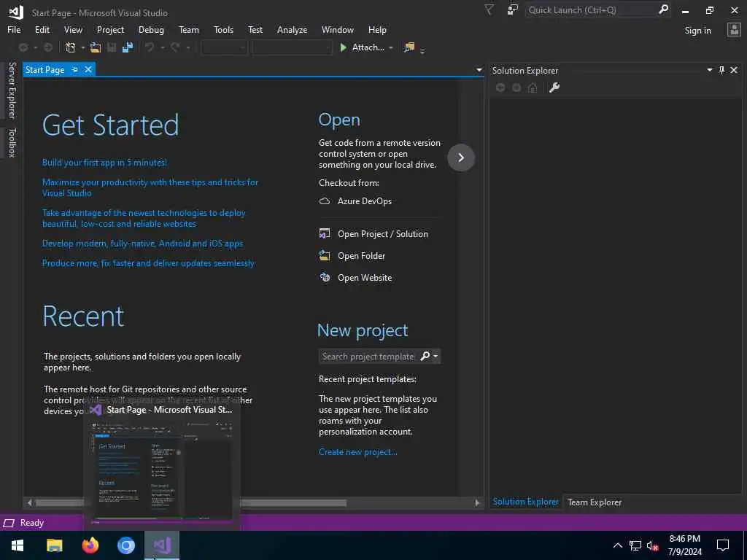Click Solution Explorer Properties wrench icon
This screenshot has height=560, width=747.
click(554, 87)
